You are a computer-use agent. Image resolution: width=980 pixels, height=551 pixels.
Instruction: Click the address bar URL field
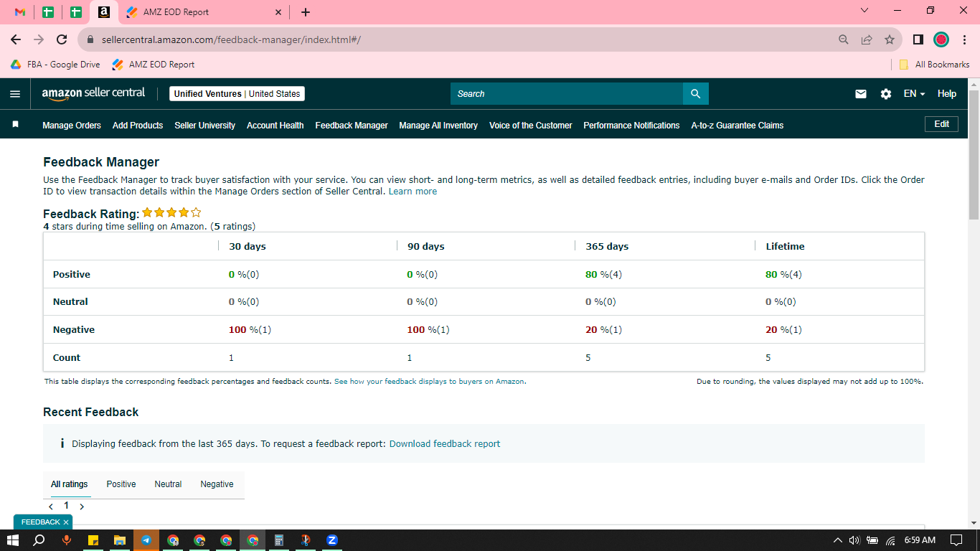coord(459,39)
